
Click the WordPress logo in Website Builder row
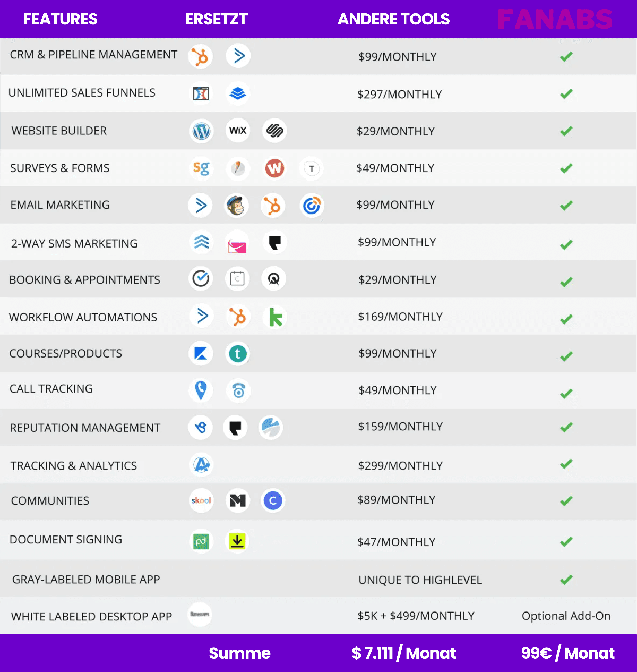201,131
